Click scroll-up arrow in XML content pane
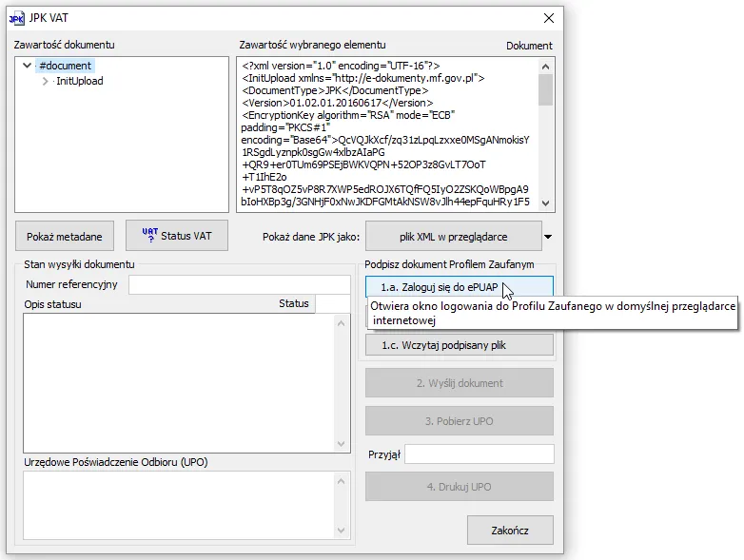 tap(546, 67)
